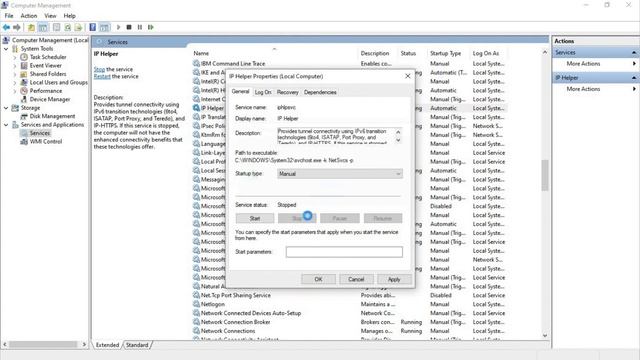Expand Local Users and Groups node
Image resolution: width=640 pixels, height=360 pixels.
(x=15, y=82)
